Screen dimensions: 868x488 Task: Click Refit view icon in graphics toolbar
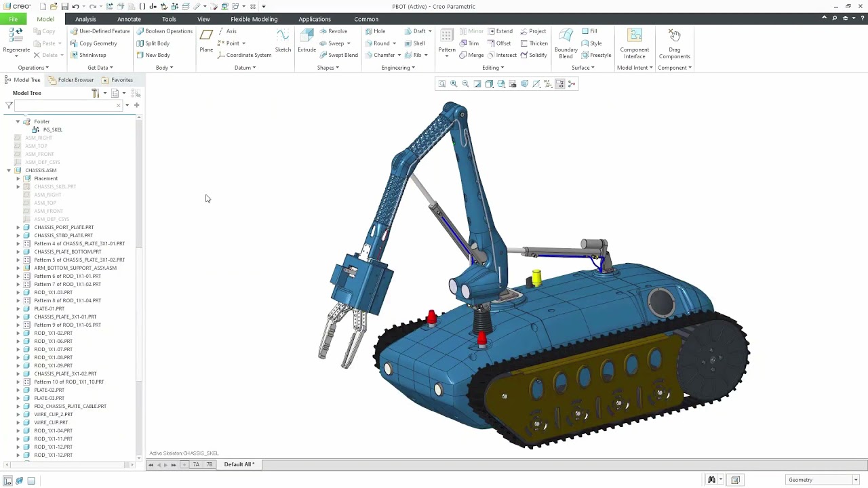coord(442,84)
